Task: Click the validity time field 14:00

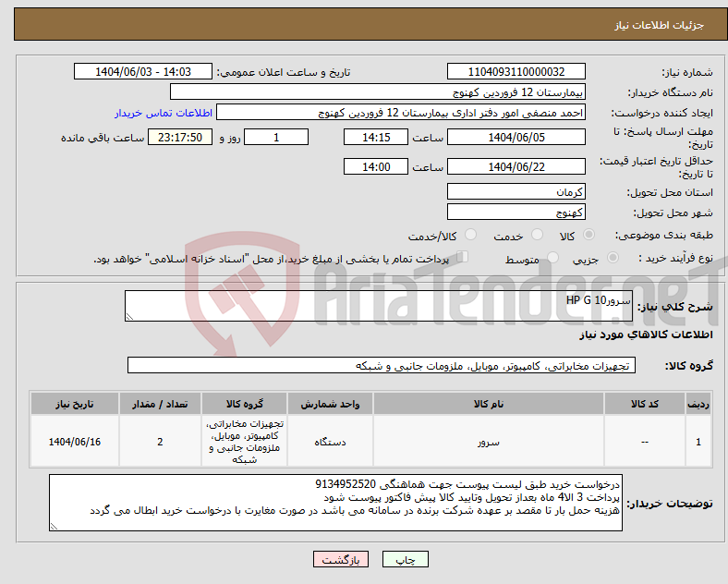Action: coord(376,166)
